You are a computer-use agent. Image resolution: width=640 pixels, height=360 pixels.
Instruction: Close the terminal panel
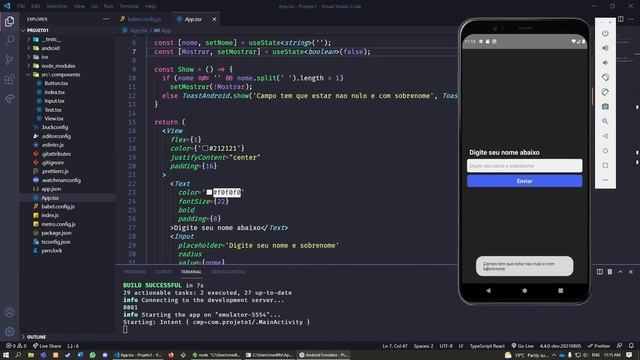coord(631,272)
